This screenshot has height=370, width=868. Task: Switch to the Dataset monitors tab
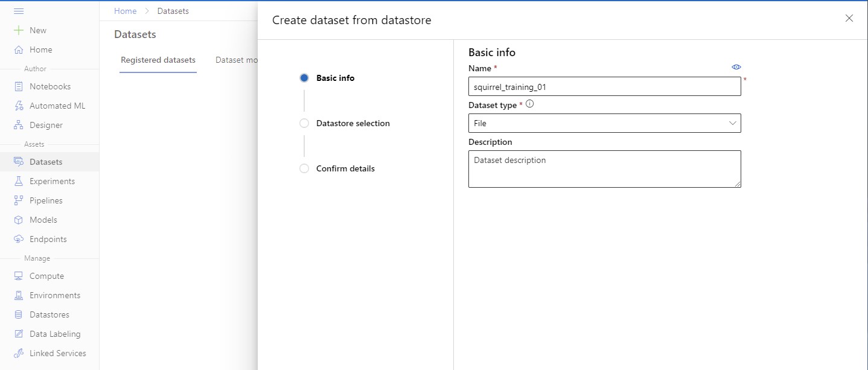coord(237,60)
